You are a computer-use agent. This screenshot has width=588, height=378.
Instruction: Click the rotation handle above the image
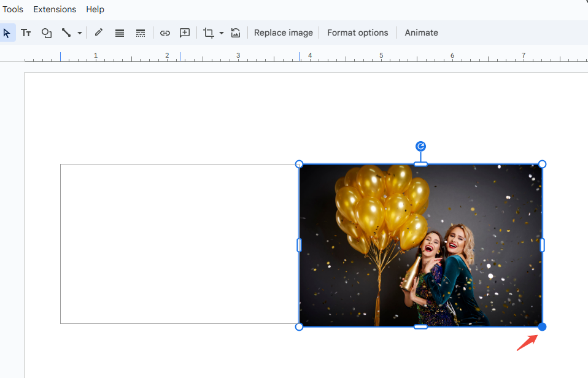click(x=420, y=145)
